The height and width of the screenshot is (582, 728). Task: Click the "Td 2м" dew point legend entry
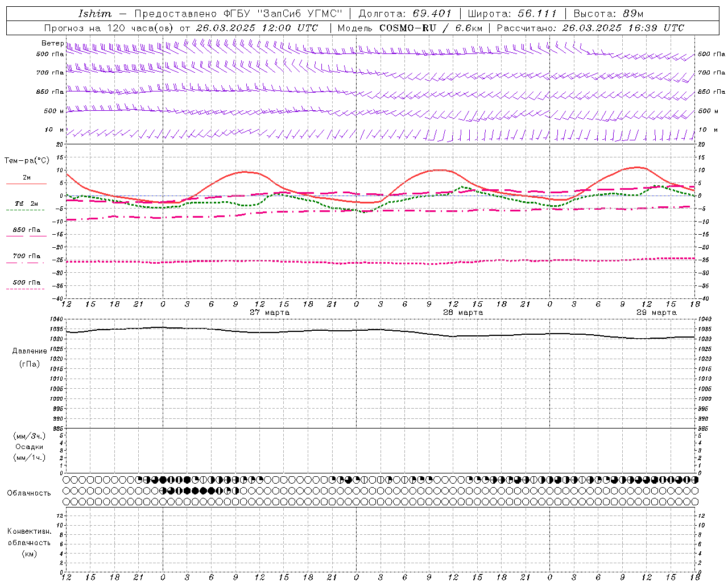(27, 203)
